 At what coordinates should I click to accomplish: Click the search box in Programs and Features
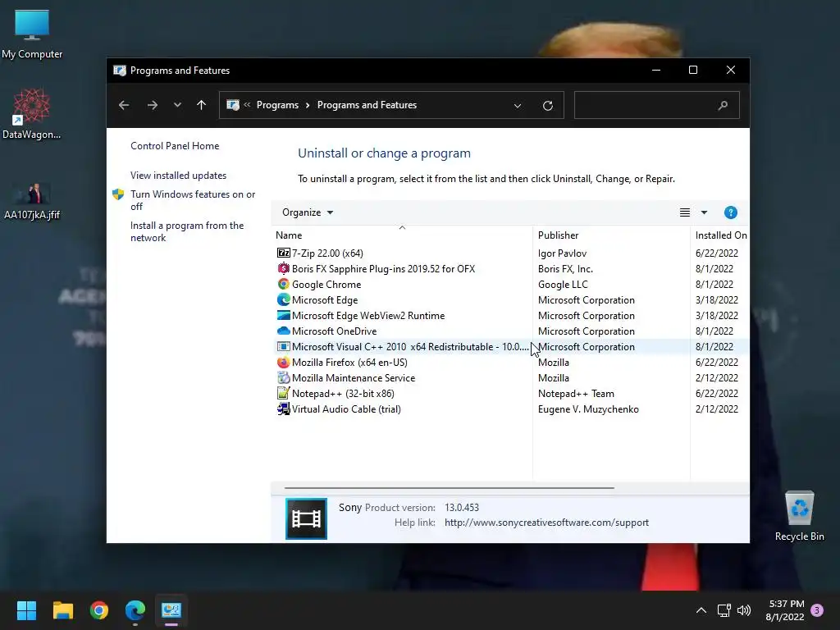pyautogui.click(x=657, y=105)
